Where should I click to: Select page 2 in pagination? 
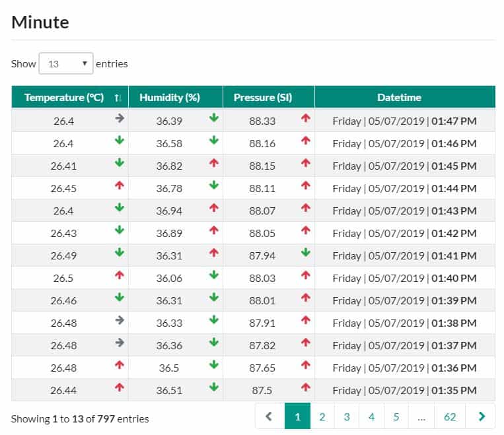pyautogui.click(x=322, y=417)
